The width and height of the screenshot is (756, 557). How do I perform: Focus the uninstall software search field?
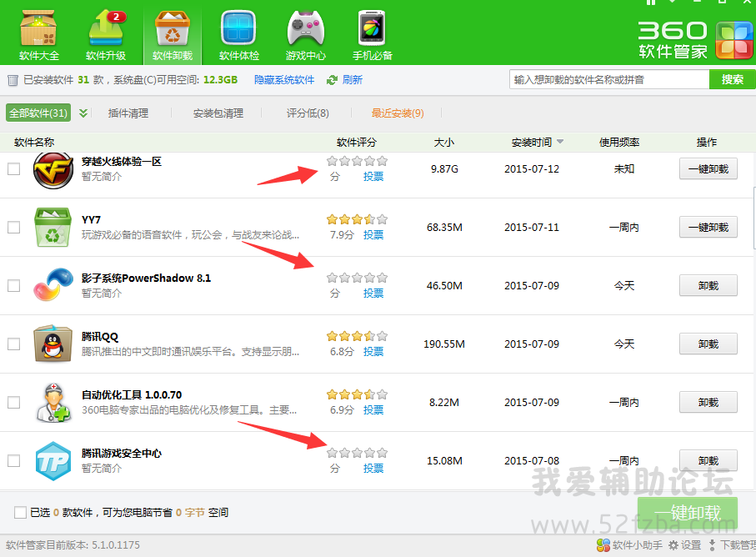(609, 79)
